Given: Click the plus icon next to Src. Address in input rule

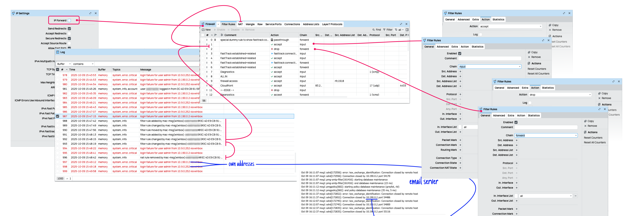Looking at the screenshot, I should (x=460, y=72).
